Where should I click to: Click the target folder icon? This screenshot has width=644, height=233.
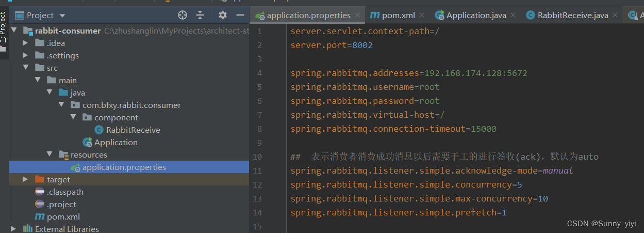40,179
